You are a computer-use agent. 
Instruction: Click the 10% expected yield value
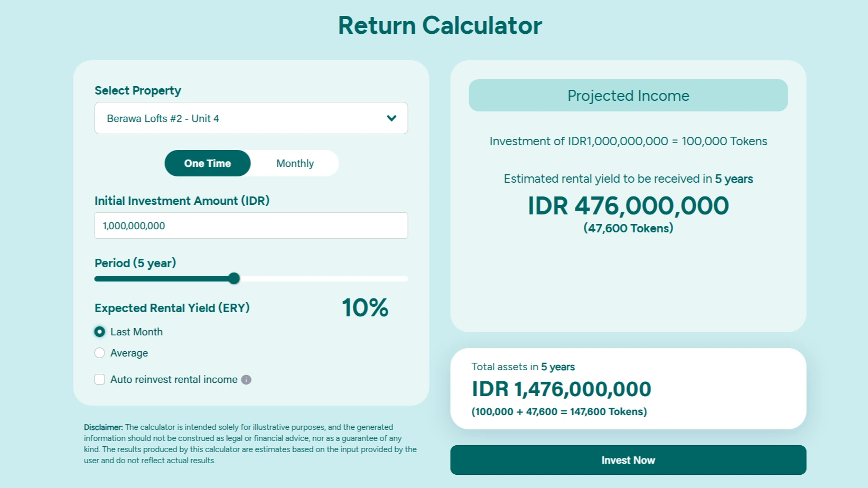pos(365,307)
